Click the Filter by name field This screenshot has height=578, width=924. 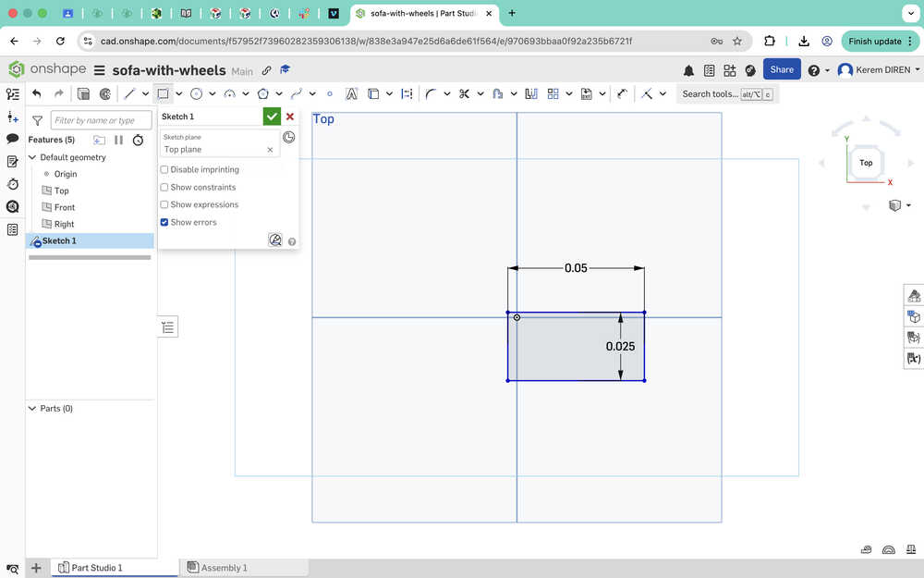101,120
